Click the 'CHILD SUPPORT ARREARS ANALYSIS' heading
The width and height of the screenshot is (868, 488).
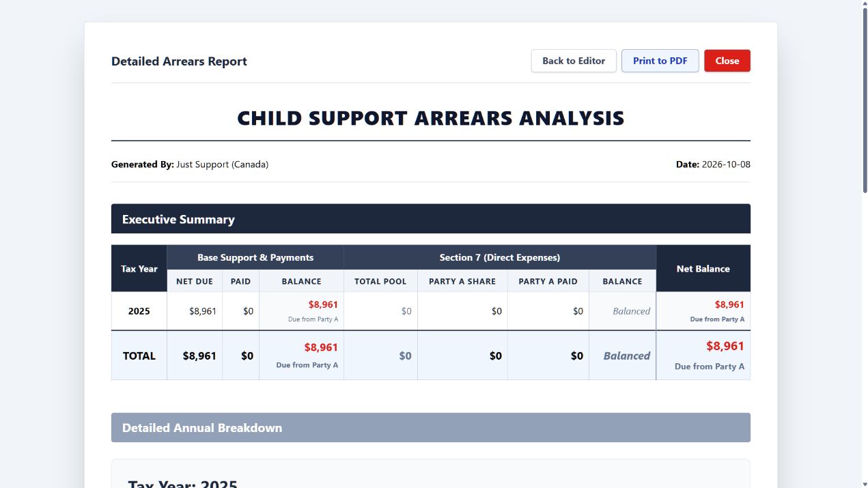click(x=431, y=118)
